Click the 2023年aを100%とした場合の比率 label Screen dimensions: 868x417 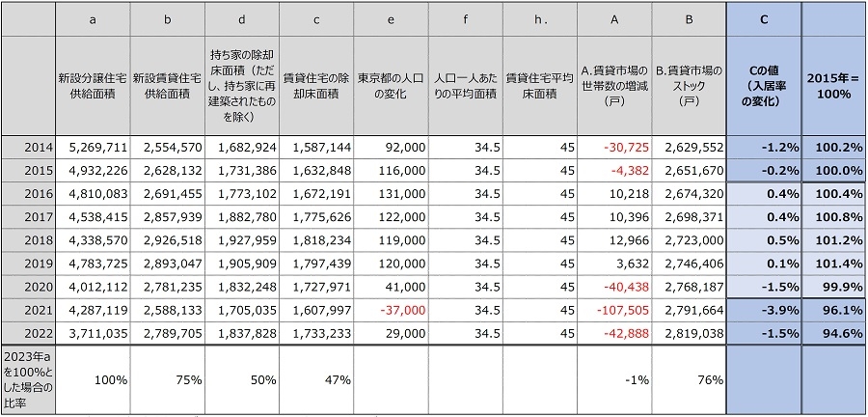(28, 380)
